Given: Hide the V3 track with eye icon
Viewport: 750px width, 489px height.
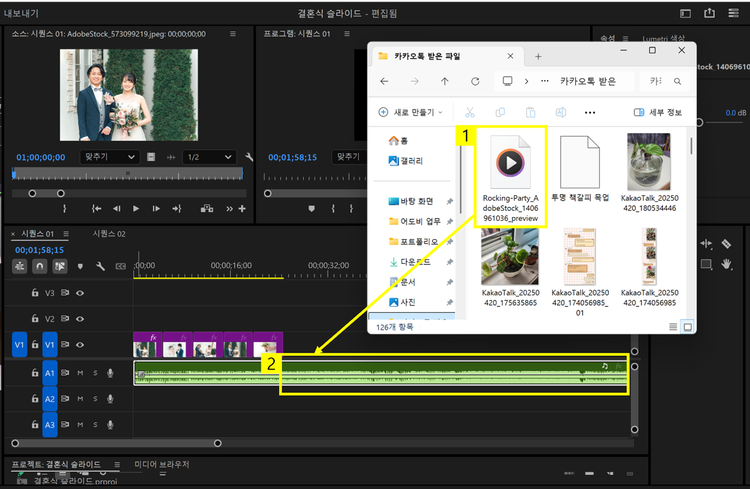Looking at the screenshot, I should tap(80, 293).
